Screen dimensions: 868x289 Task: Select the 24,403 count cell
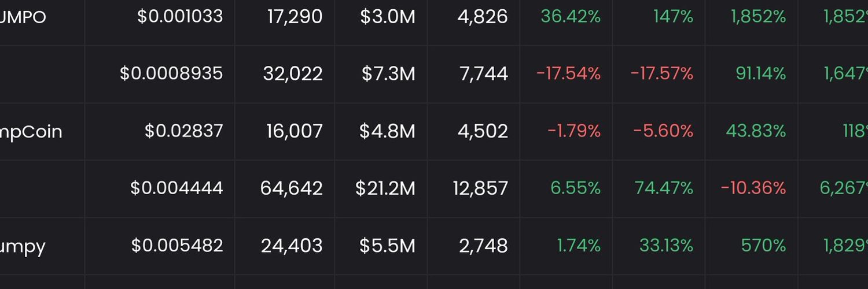(292, 246)
